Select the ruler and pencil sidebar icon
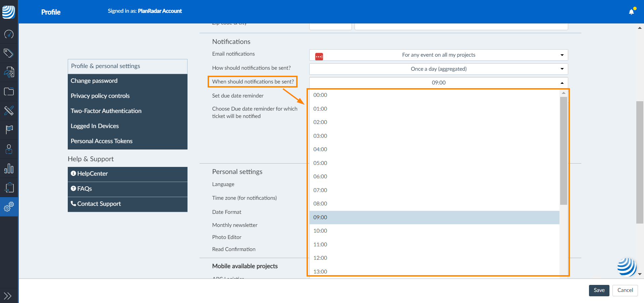Viewport: 644px width, 303px height. tap(9, 111)
